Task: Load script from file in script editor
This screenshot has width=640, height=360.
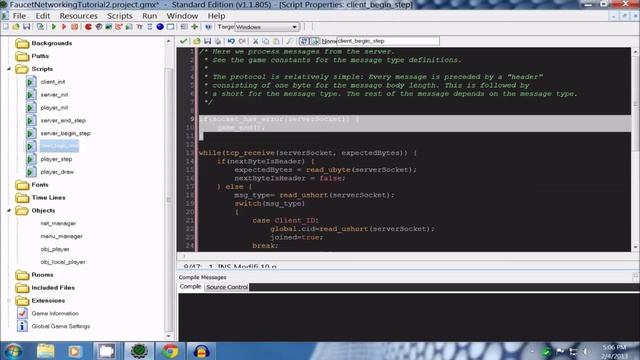Action: click(x=197, y=41)
